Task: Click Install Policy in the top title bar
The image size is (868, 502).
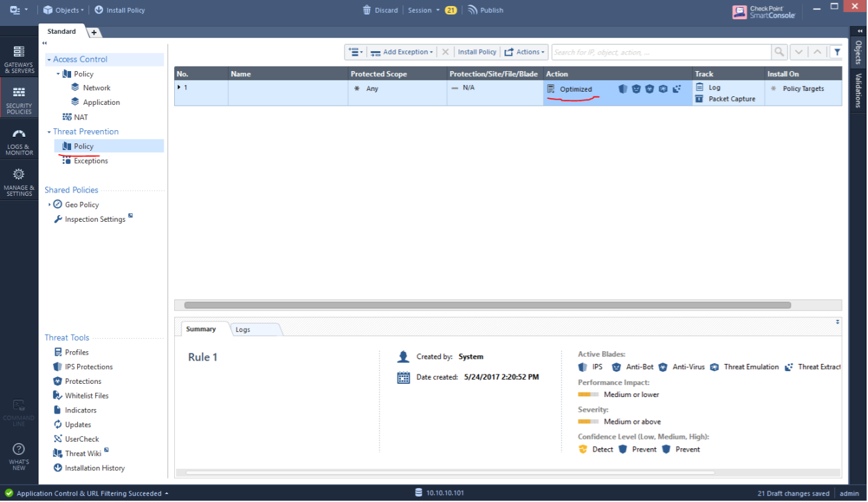Action: pyautogui.click(x=120, y=10)
